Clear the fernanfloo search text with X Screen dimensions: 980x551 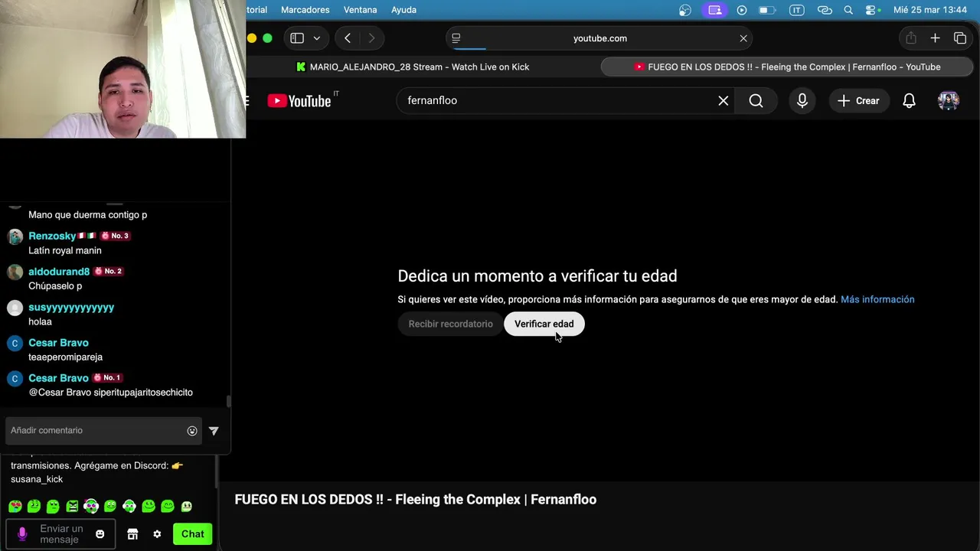click(x=723, y=100)
